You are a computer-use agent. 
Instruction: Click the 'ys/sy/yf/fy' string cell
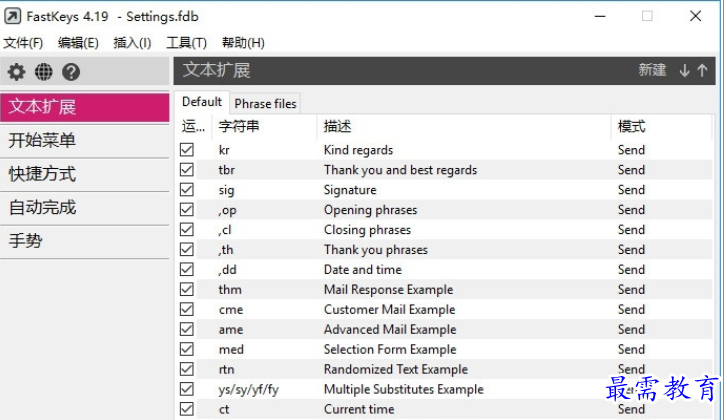(x=249, y=389)
